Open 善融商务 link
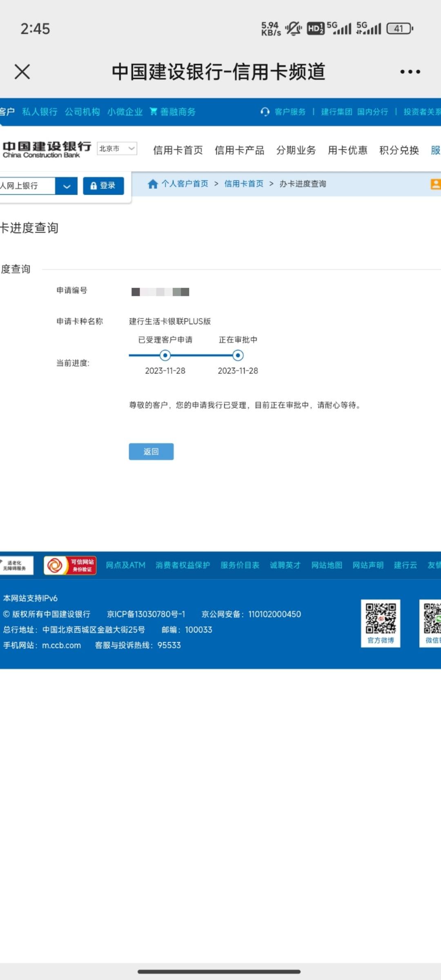Image resolution: width=441 pixels, height=980 pixels. (178, 112)
